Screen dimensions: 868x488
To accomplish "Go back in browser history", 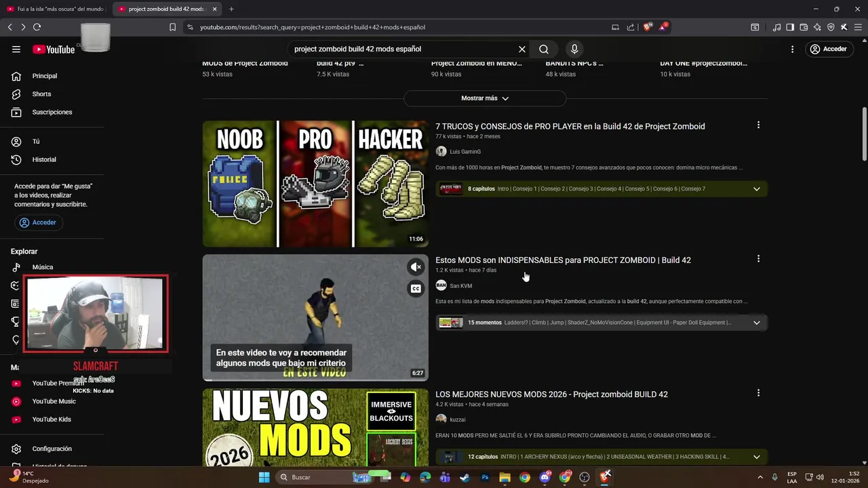I will pos(9,27).
